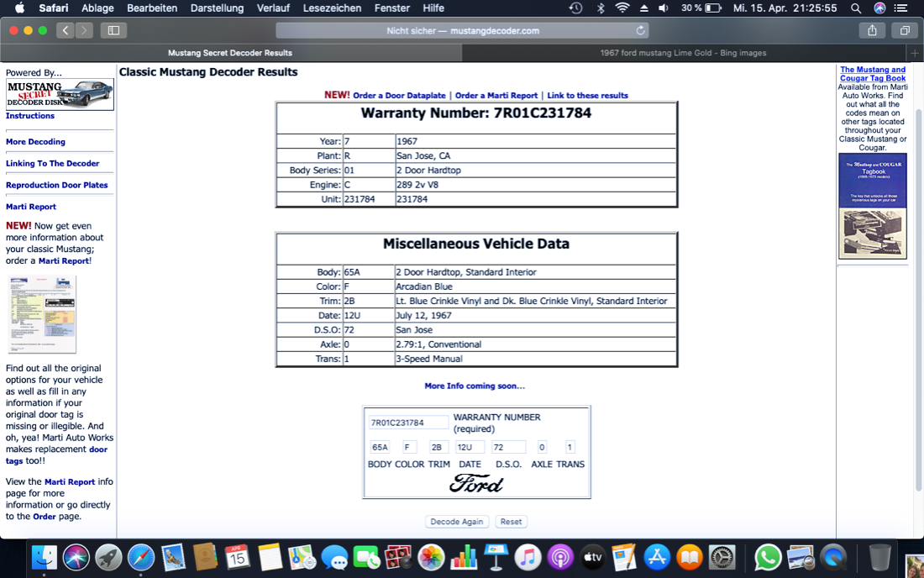Viewport: 924px width, 578px height.
Task: Open Messages in the dock
Action: tap(334, 557)
